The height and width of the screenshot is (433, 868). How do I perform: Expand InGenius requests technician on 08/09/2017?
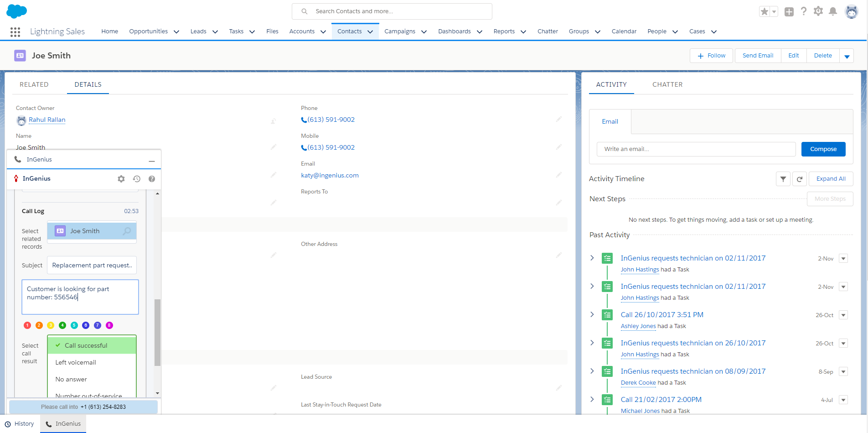[592, 371]
